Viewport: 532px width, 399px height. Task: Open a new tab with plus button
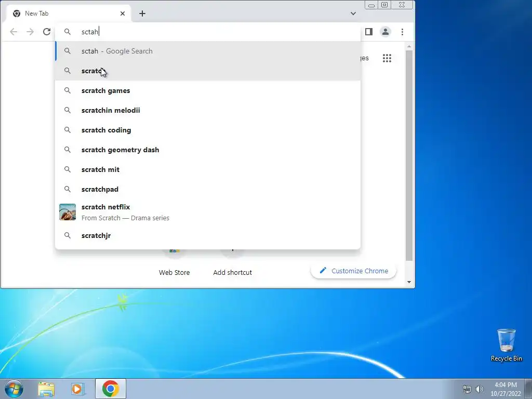tap(142, 14)
